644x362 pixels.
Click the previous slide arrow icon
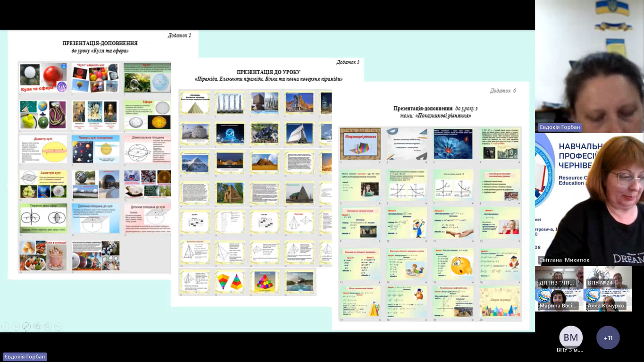(5, 326)
